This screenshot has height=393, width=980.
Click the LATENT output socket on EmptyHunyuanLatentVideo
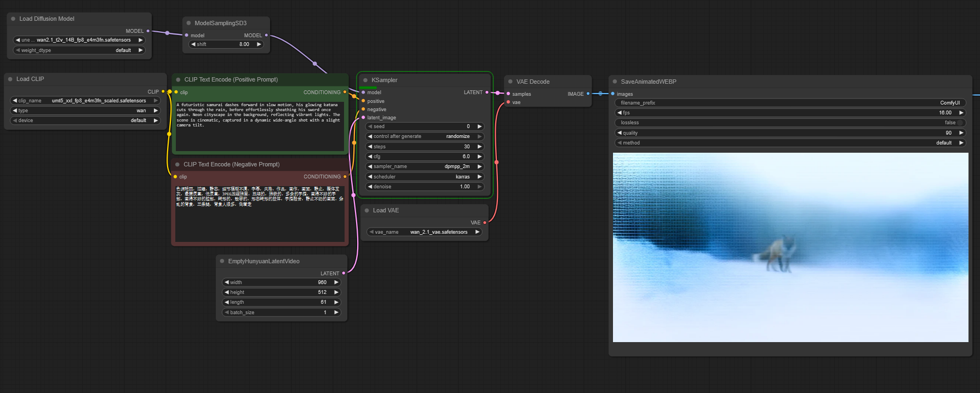coord(343,273)
